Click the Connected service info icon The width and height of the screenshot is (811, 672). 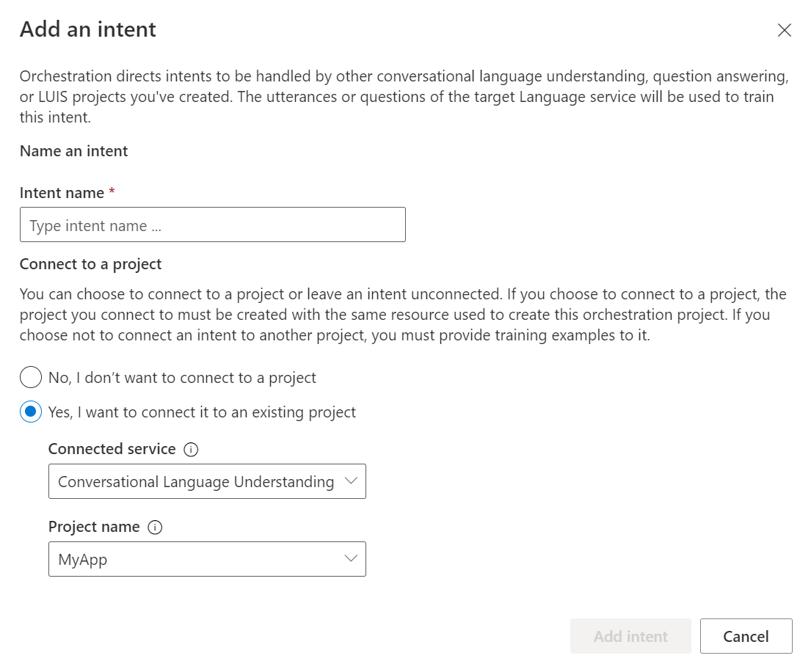point(191,450)
